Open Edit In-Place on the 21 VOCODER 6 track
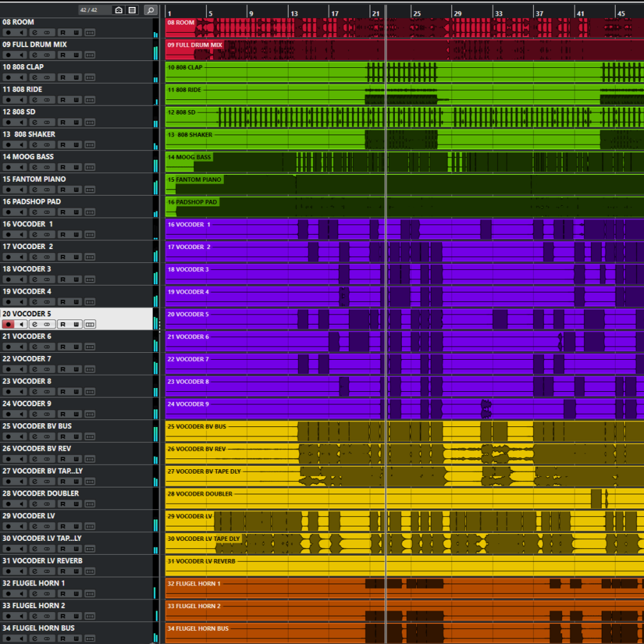 (x=89, y=347)
